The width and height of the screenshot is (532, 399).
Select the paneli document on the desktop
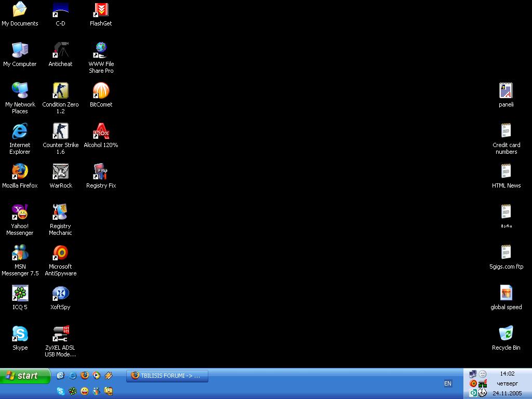[x=506, y=95]
